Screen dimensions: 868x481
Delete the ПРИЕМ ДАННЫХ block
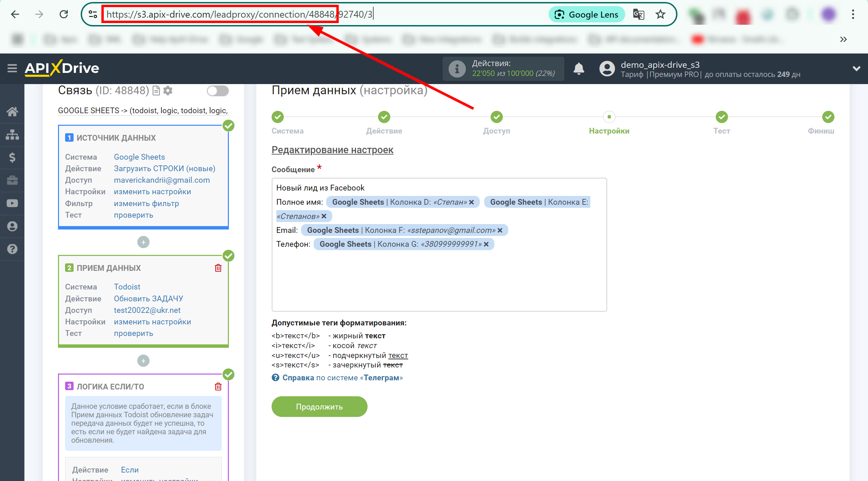218,268
